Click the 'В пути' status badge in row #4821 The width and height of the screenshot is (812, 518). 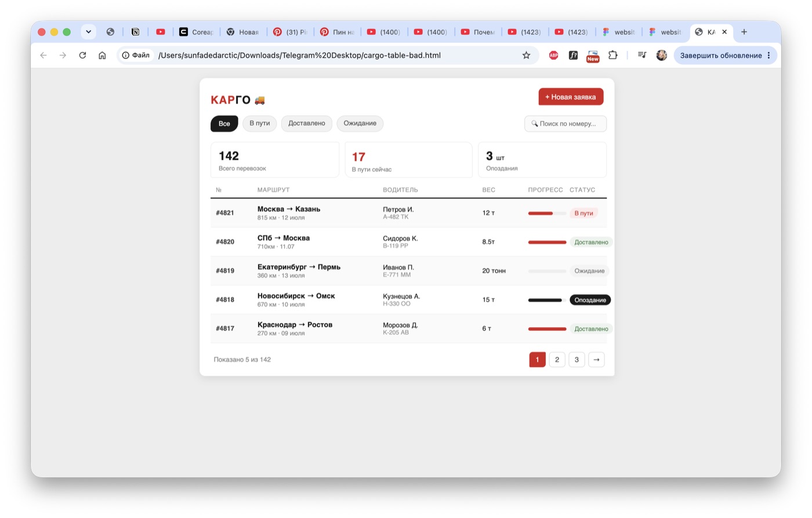(583, 213)
